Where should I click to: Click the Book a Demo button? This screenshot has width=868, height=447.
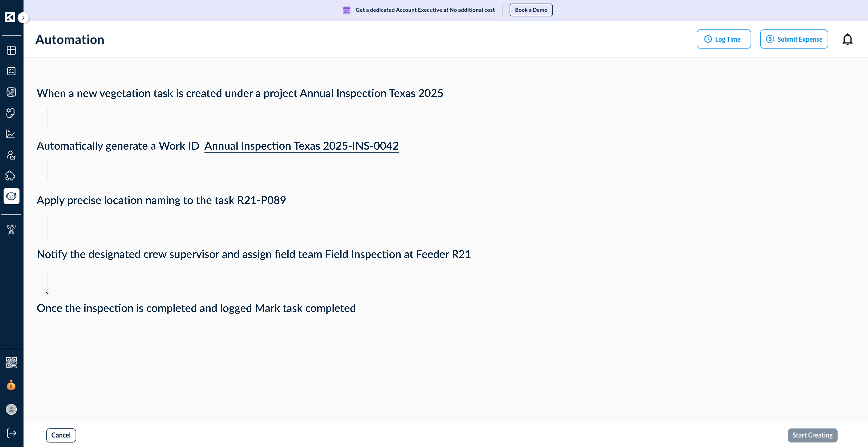[x=531, y=10]
